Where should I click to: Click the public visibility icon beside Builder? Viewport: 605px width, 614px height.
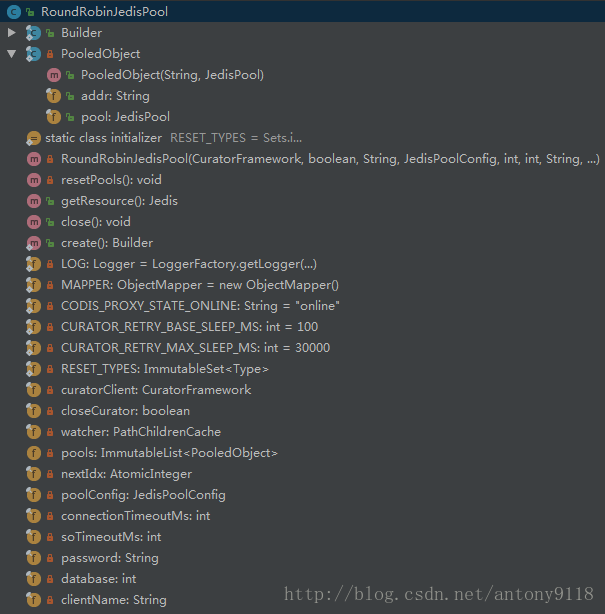point(50,33)
